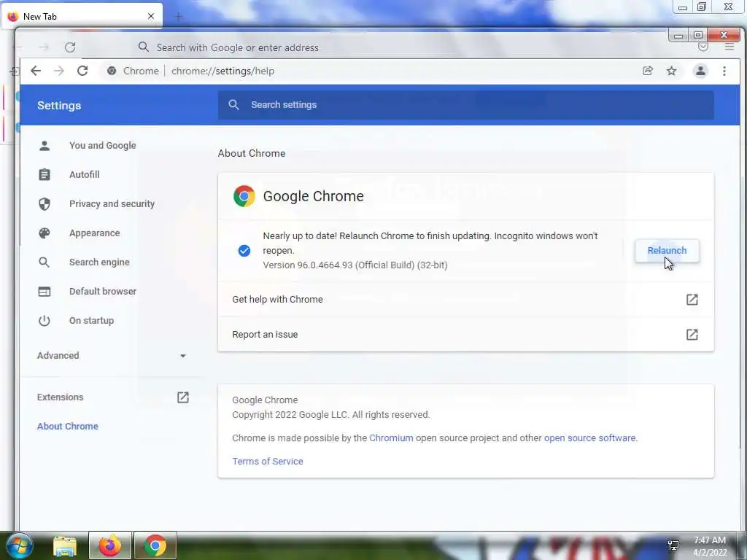Image resolution: width=747 pixels, height=560 pixels.
Task: Click the Chrome site info icon in address bar
Action: click(112, 71)
